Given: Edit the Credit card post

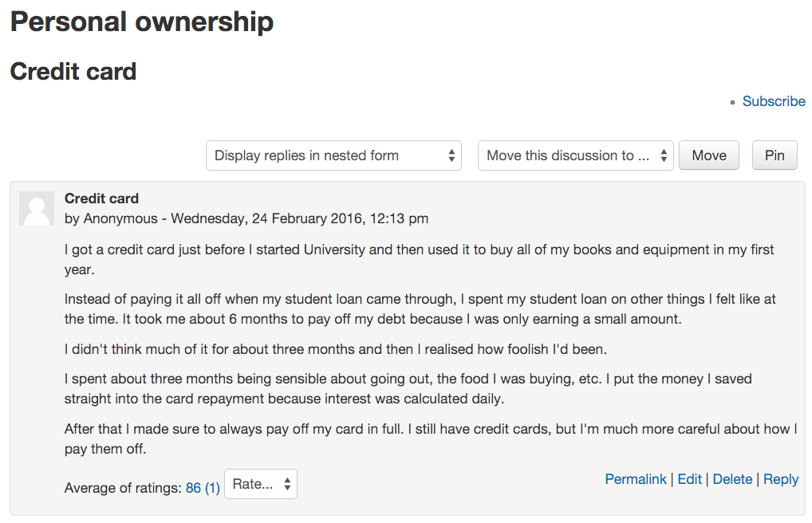Looking at the screenshot, I should coord(689,479).
